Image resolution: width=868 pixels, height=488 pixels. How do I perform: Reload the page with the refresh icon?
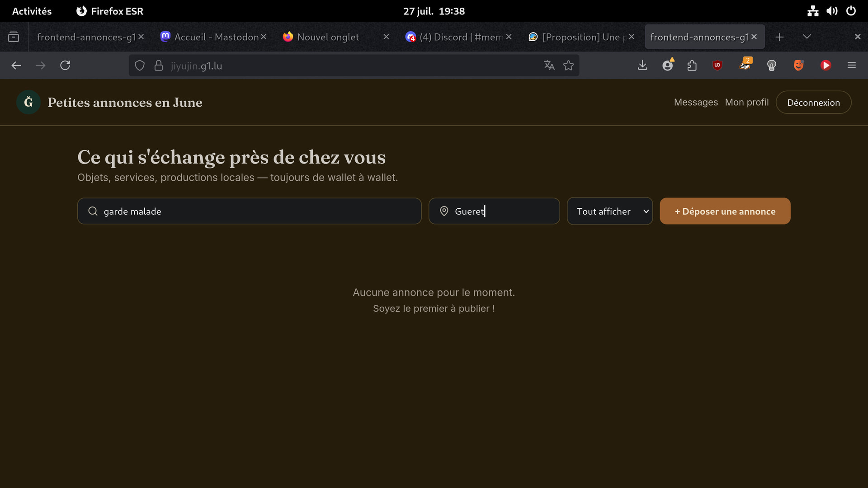[x=65, y=66]
